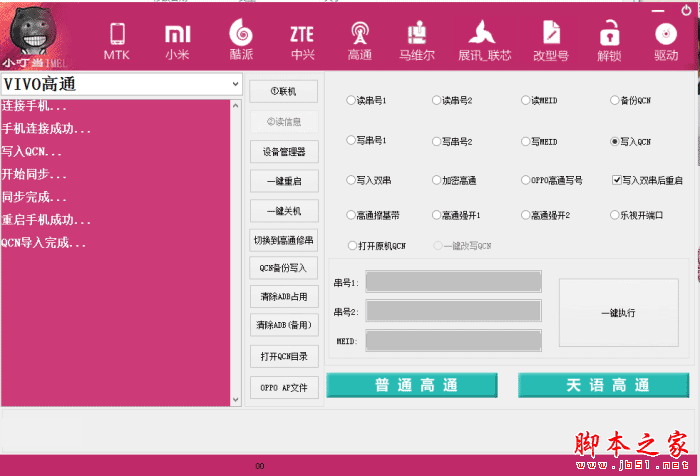Image resolution: width=700 pixels, height=476 pixels.
Task: Open the MTK phone icon tab
Action: click(x=117, y=41)
